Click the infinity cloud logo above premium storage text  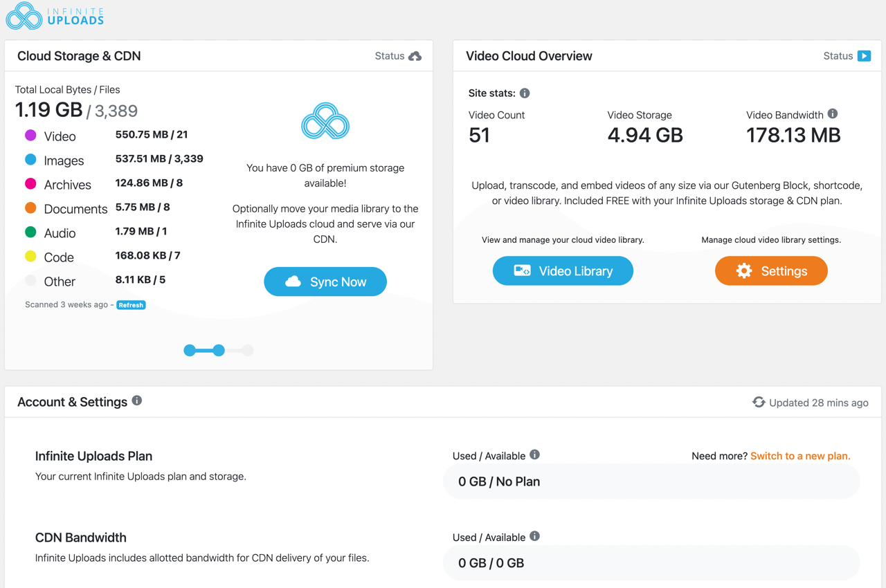tap(325, 121)
